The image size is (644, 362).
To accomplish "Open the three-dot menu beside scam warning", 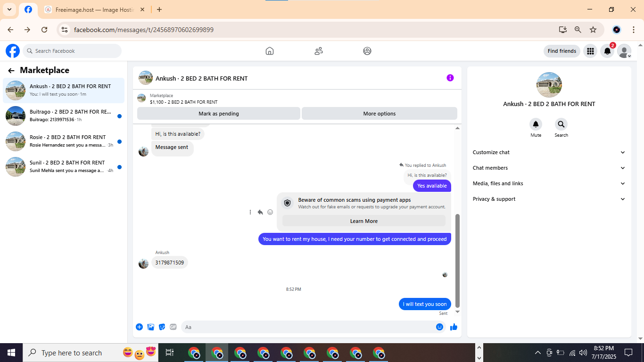I will 250,212.
